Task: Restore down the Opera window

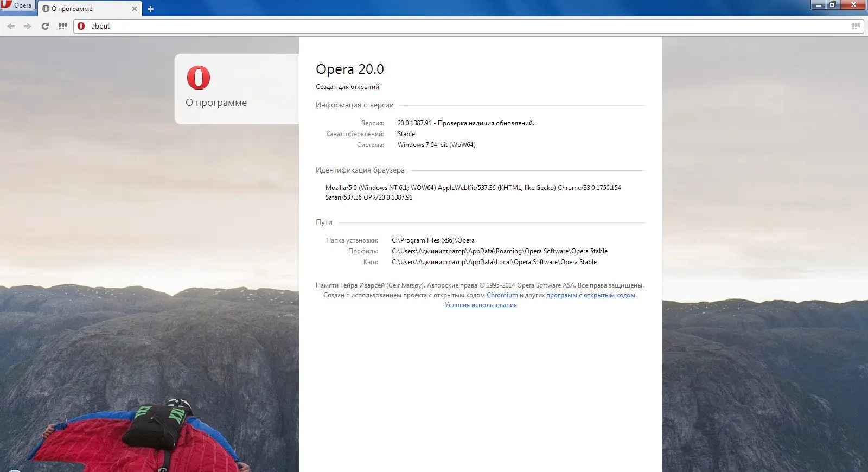Action: 833,5
